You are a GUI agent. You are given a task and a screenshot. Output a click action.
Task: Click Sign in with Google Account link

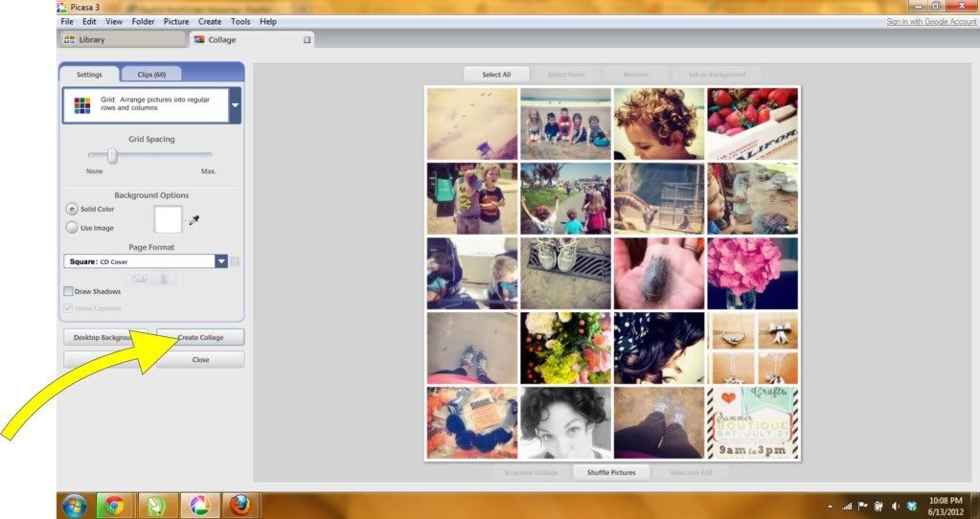pyautogui.click(x=931, y=22)
